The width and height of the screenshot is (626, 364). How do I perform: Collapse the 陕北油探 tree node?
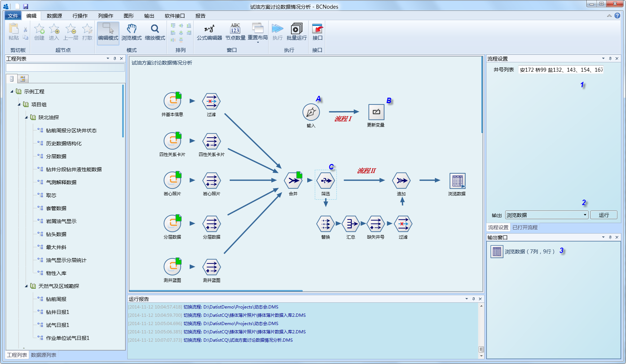pos(26,117)
